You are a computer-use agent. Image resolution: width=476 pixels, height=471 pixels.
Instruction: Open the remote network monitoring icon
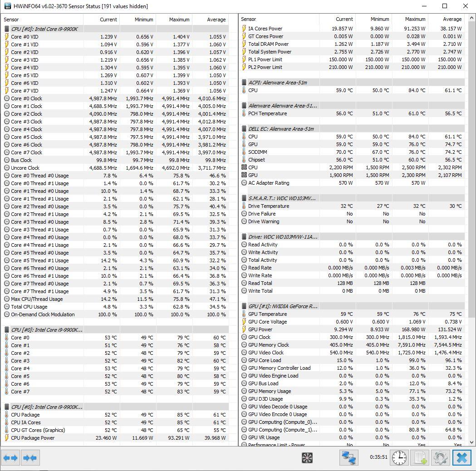pos(348,458)
